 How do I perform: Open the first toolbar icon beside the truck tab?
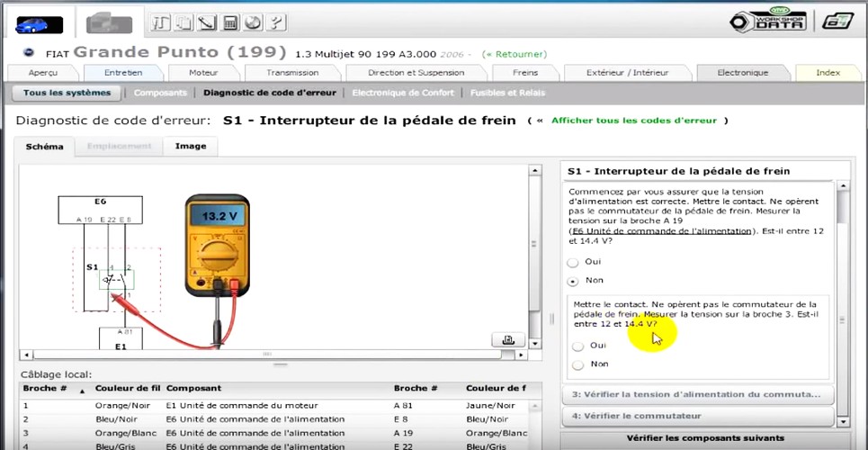pyautogui.click(x=160, y=22)
